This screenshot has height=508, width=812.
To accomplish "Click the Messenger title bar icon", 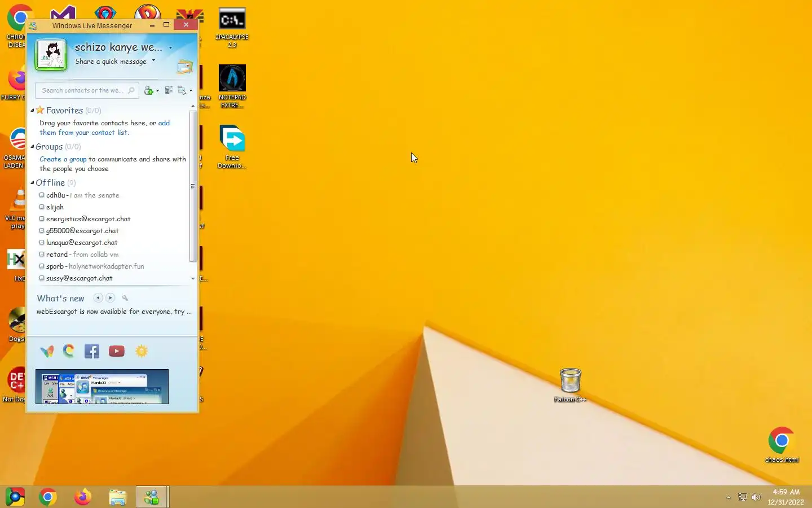I will 33,25.
